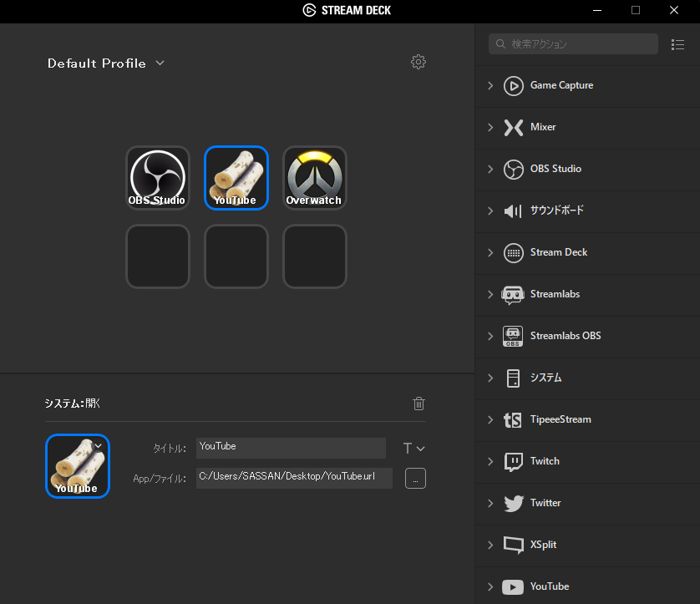Expand the Mixer category
Screen dimensions: 700x604
490,128
